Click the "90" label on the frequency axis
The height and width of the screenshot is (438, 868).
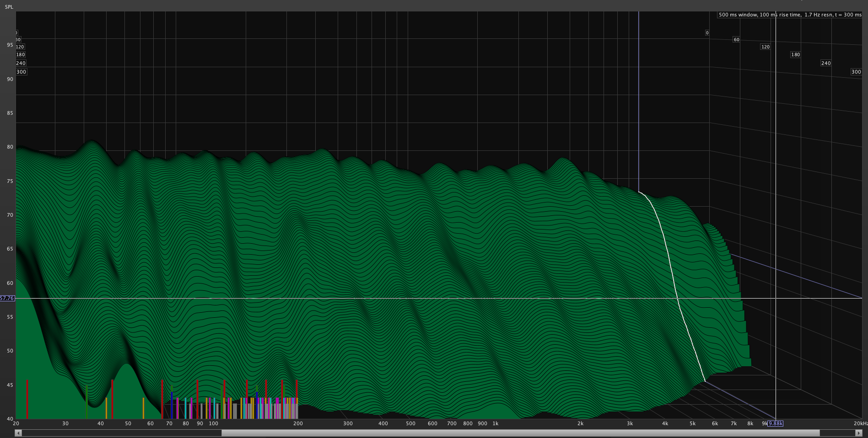click(x=200, y=423)
